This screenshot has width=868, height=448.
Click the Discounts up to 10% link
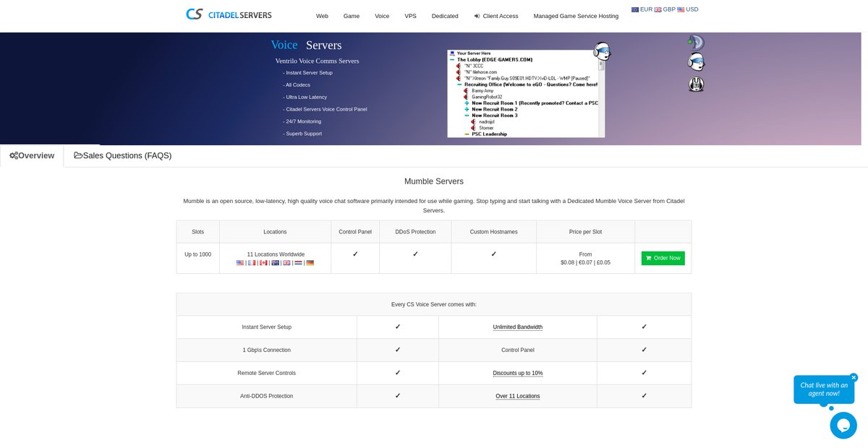[518, 373]
